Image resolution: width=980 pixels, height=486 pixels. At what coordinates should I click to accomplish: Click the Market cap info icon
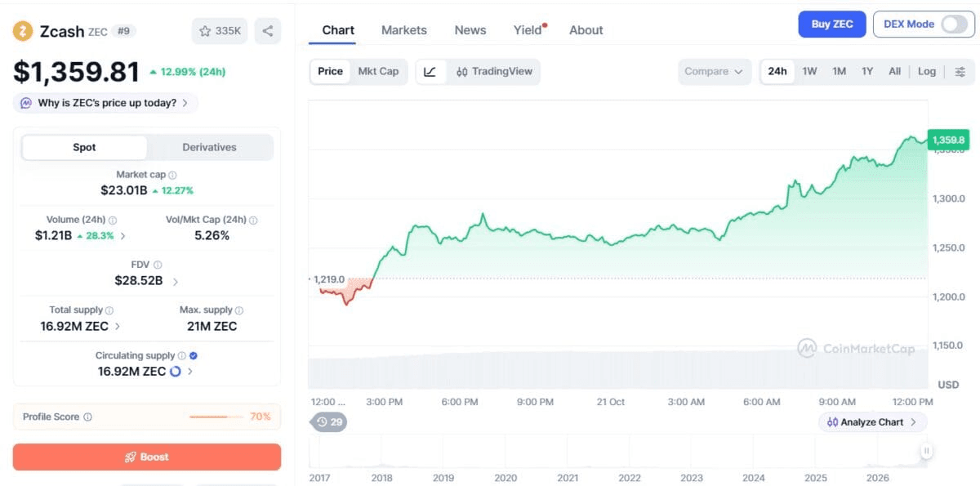pos(172,175)
